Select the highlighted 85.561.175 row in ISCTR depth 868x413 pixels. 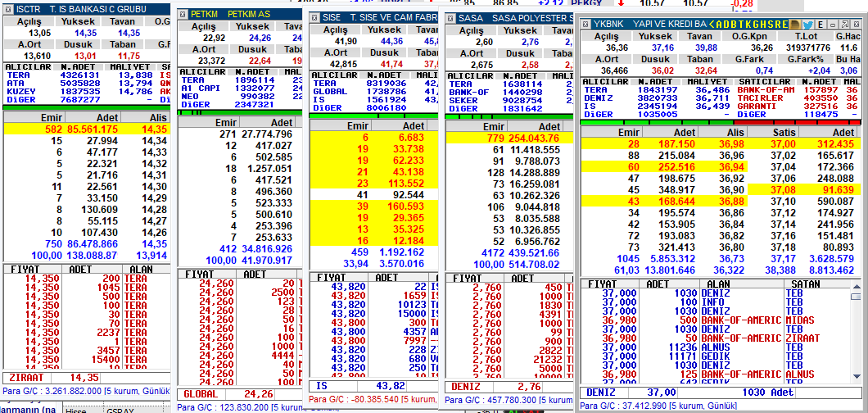point(86,129)
